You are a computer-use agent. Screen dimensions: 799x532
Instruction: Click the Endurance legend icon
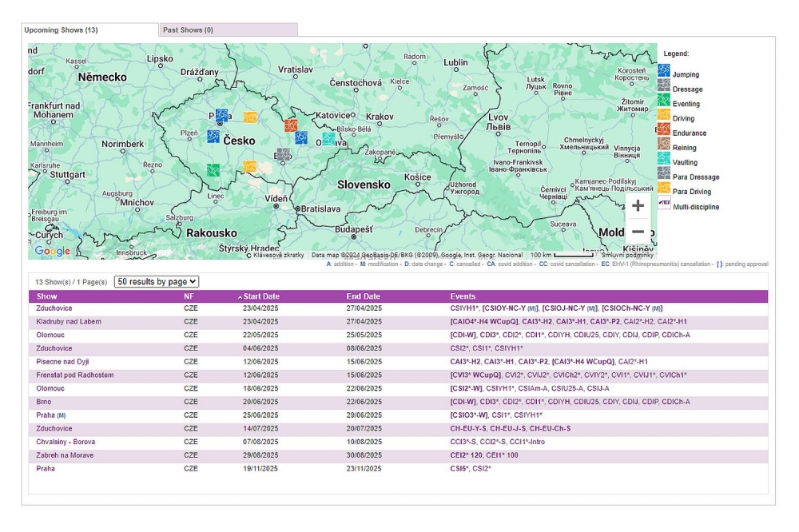click(663, 129)
